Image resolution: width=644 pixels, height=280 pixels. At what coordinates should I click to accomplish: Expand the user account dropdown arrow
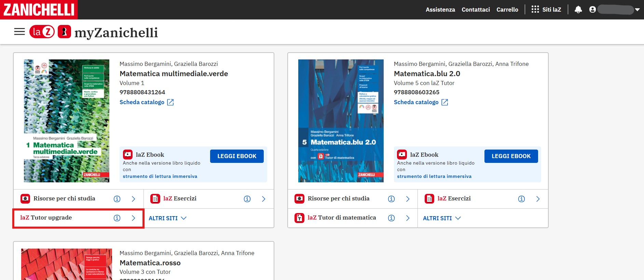tap(637, 10)
